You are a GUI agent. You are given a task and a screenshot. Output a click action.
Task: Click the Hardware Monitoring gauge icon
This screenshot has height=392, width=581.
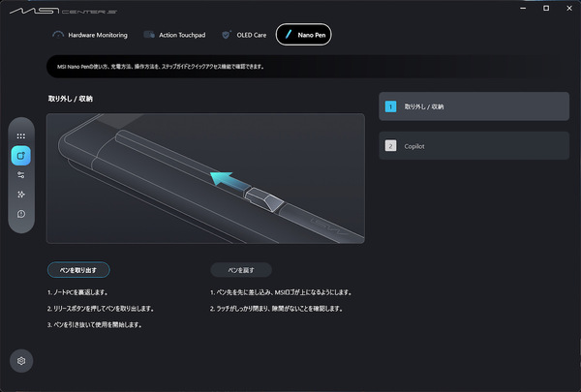pyautogui.click(x=58, y=35)
